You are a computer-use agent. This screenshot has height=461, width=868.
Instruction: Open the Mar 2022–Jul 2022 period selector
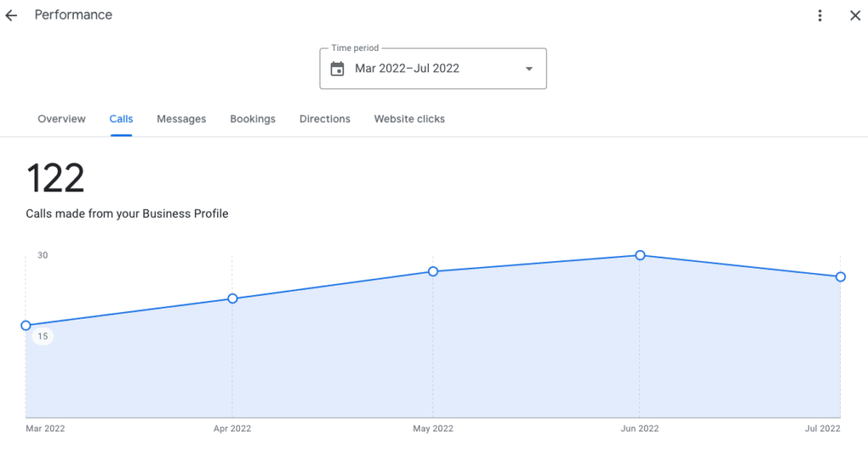[x=433, y=69]
